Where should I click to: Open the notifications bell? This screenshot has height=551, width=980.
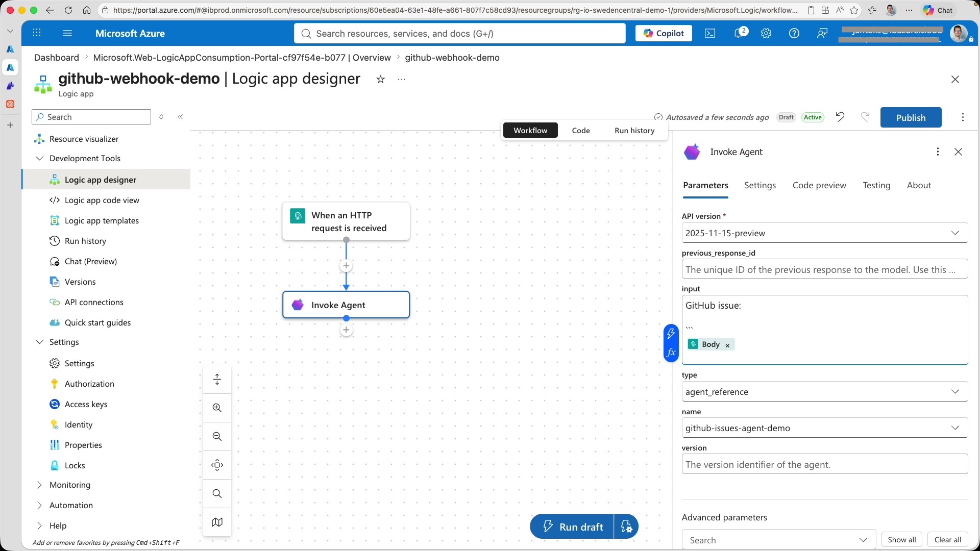click(x=739, y=33)
